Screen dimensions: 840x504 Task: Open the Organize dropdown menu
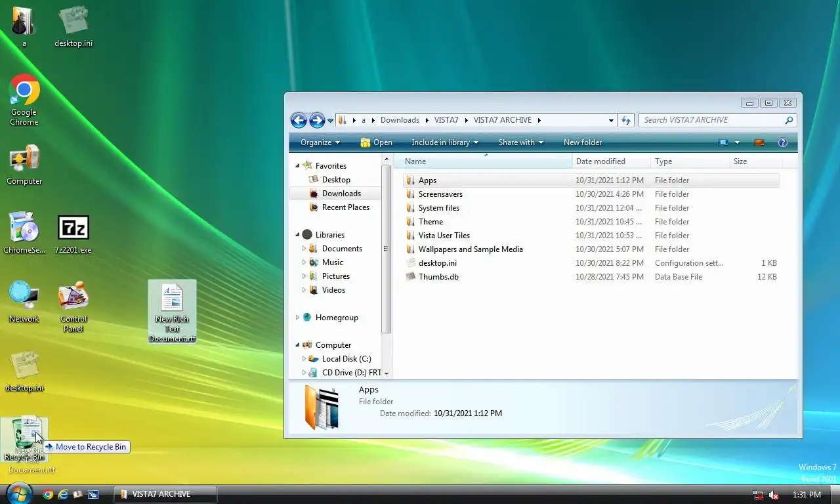pos(320,142)
